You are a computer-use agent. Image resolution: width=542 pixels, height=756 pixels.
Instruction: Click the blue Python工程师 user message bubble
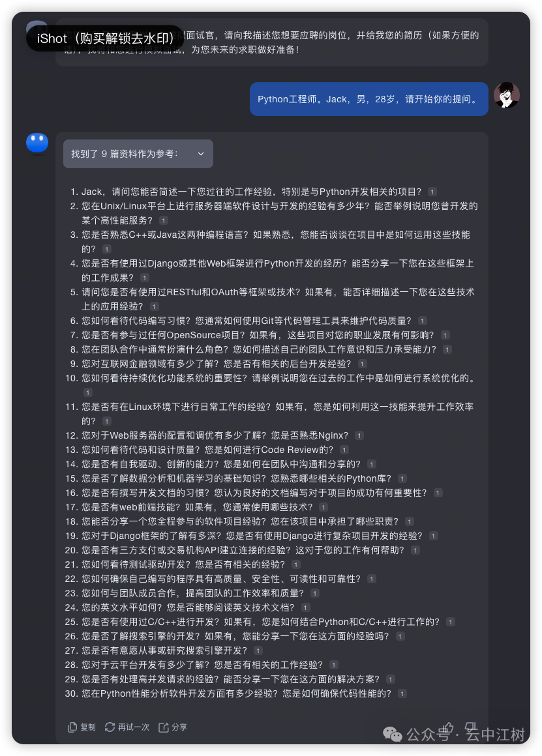[x=369, y=99]
